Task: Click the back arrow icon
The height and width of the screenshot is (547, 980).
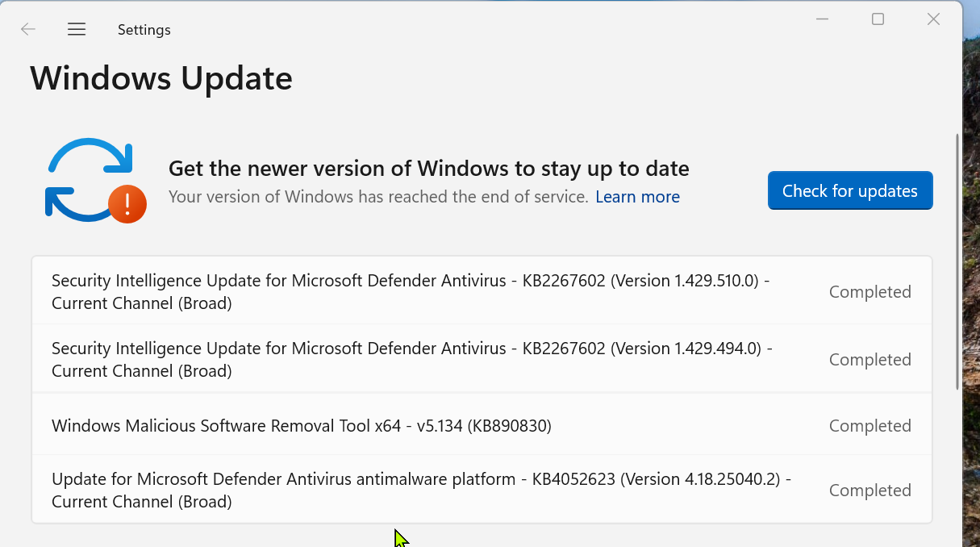Action: (x=28, y=30)
